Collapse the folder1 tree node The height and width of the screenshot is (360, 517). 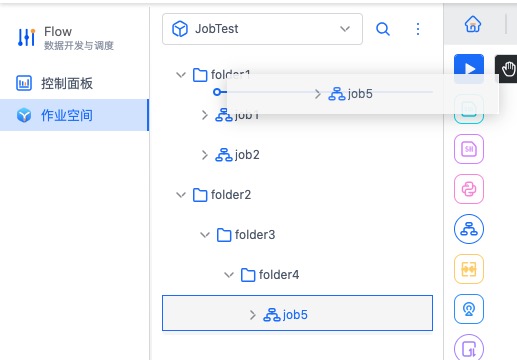[x=181, y=75]
